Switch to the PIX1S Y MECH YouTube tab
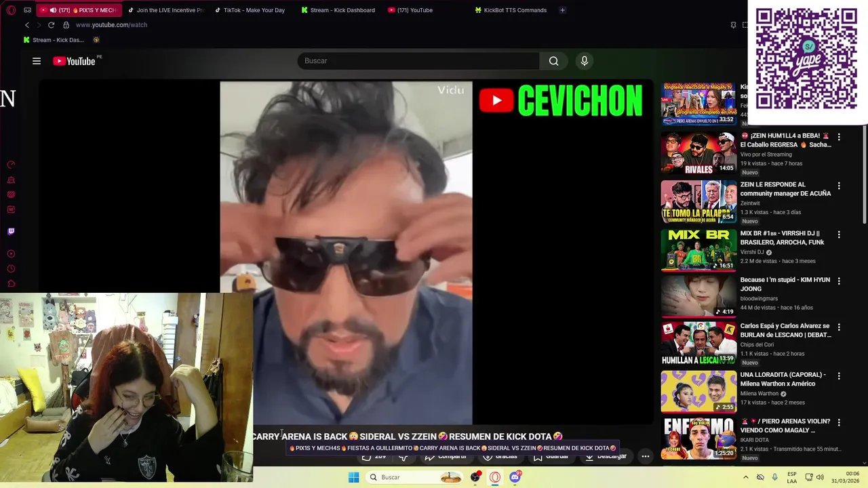Image resolution: width=868 pixels, height=488 pixels. 80,10
